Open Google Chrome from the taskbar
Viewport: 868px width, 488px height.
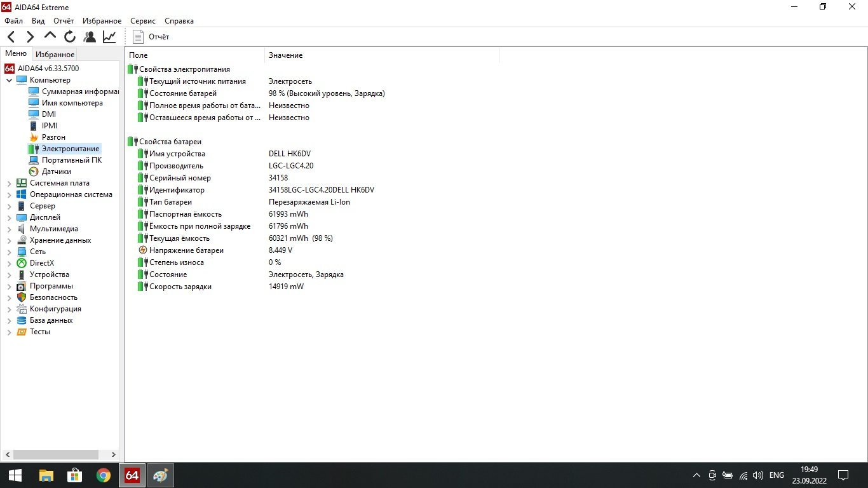(104, 475)
